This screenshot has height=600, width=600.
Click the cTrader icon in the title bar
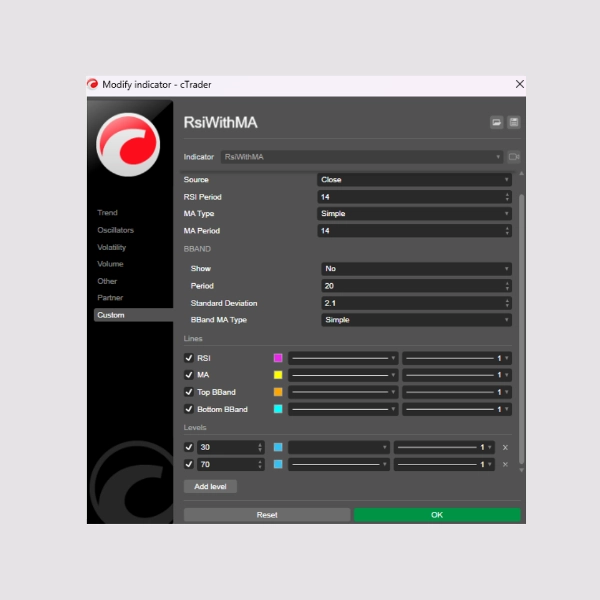[93, 85]
